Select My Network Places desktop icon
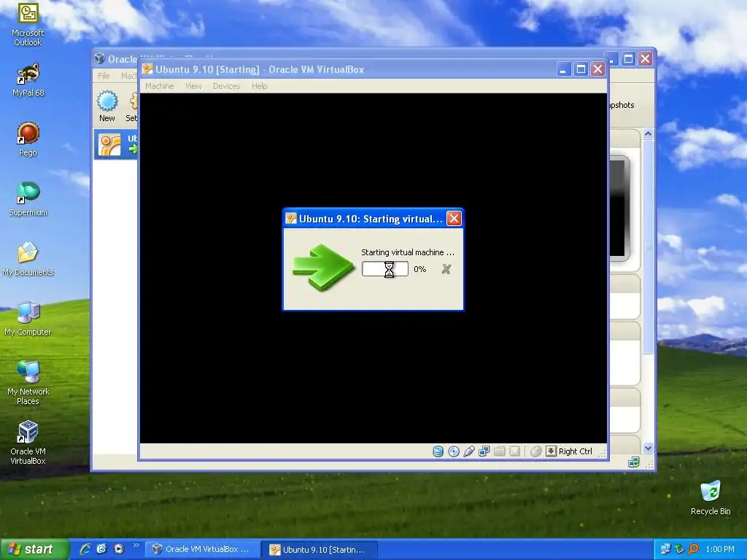Viewport: 747px width, 560px height. 28,384
